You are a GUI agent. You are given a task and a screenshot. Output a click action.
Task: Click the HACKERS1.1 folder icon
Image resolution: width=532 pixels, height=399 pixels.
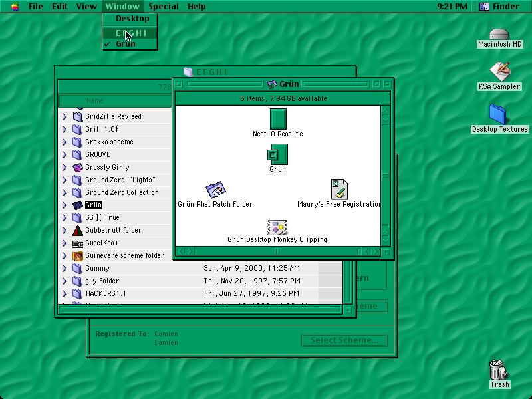pos(78,293)
